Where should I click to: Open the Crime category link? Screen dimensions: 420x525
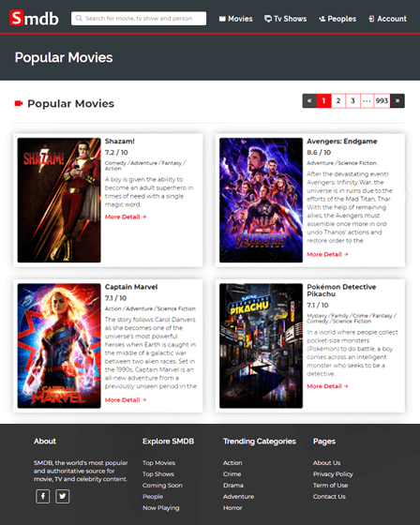pyautogui.click(x=232, y=474)
